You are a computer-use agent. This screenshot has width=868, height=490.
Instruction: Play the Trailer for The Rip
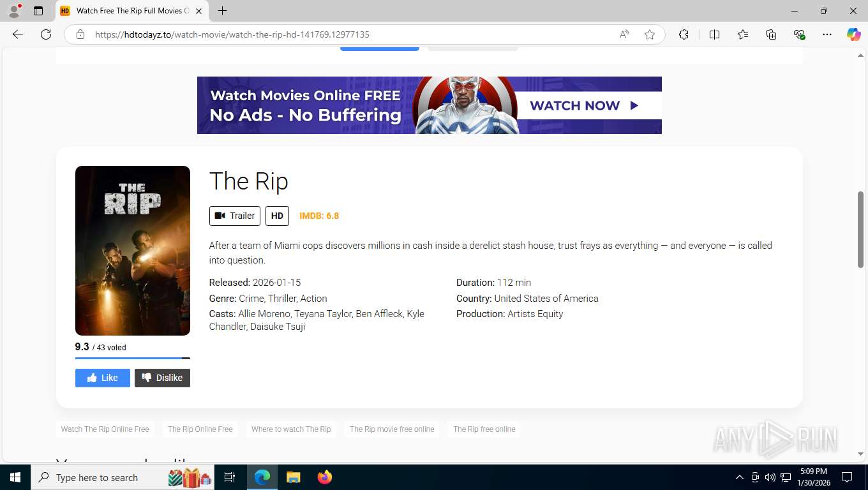235,216
